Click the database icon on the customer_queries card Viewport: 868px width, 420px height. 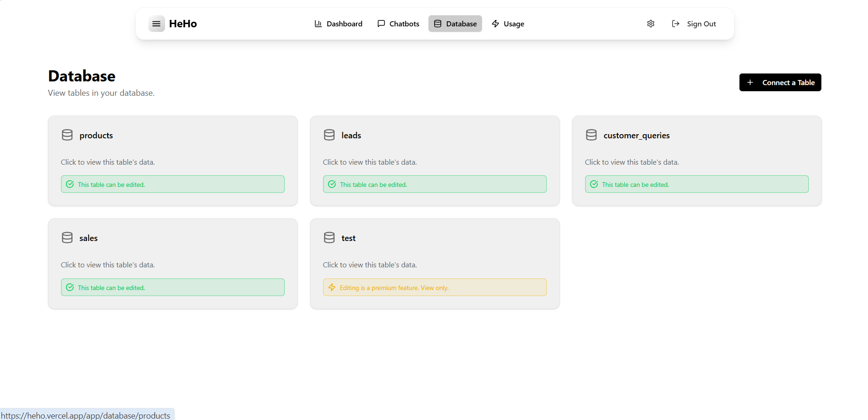[592, 135]
